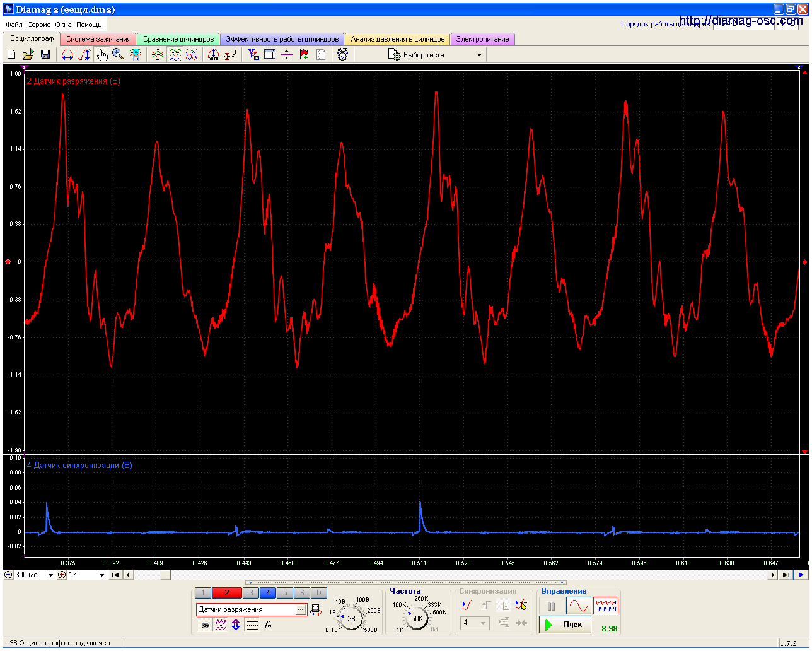Select channel 6 button
Screen dimensions: 812x651
coord(302,593)
